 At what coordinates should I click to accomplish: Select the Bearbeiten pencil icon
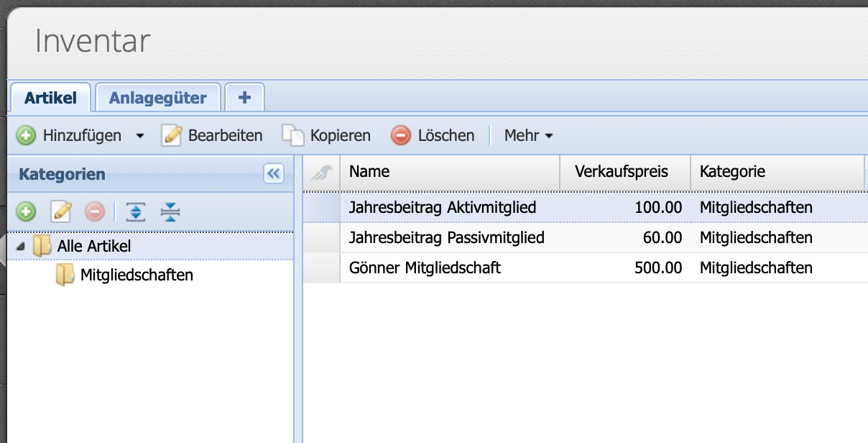click(172, 135)
